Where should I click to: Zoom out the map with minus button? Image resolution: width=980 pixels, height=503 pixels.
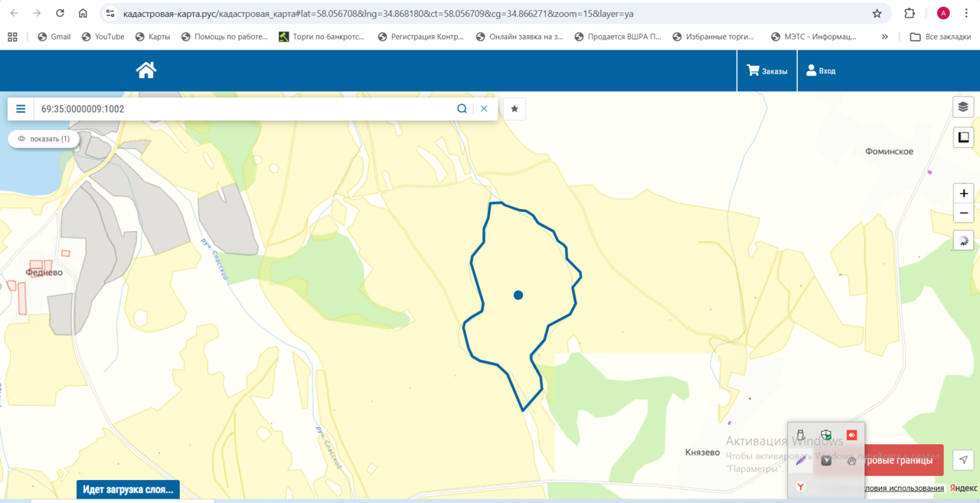[x=963, y=213]
